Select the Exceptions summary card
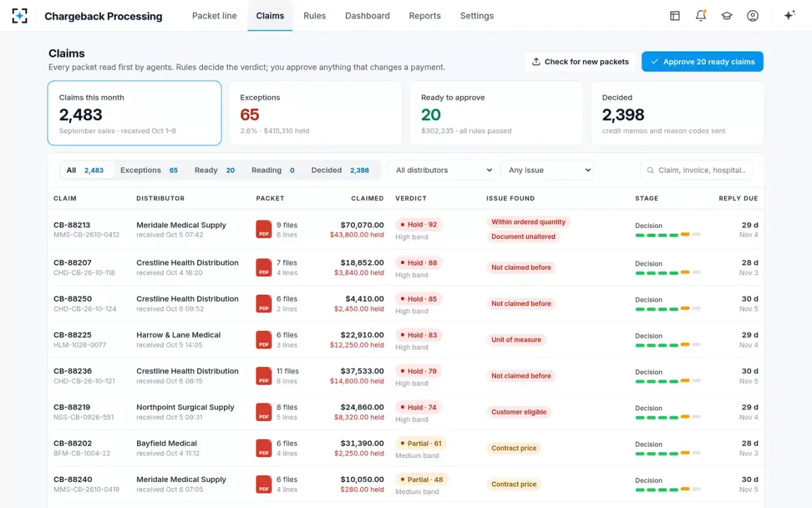 pyautogui.click(x=315, y=113)
